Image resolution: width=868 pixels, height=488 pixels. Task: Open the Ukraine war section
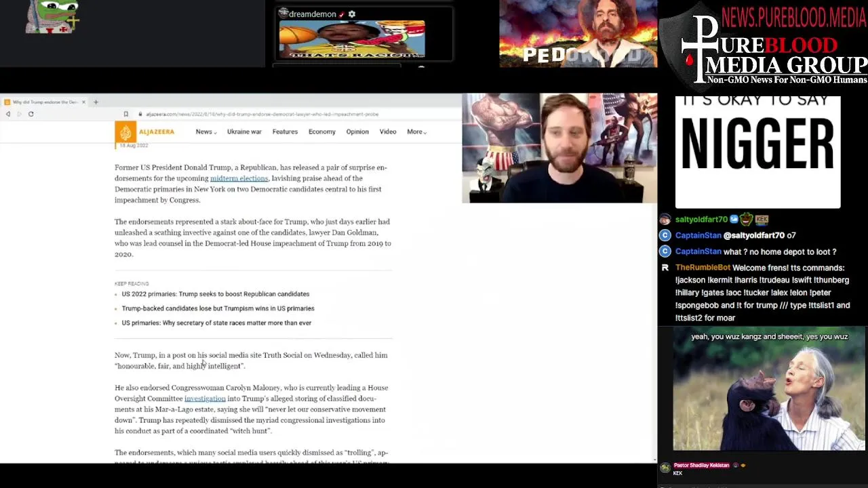pos(244,131)
